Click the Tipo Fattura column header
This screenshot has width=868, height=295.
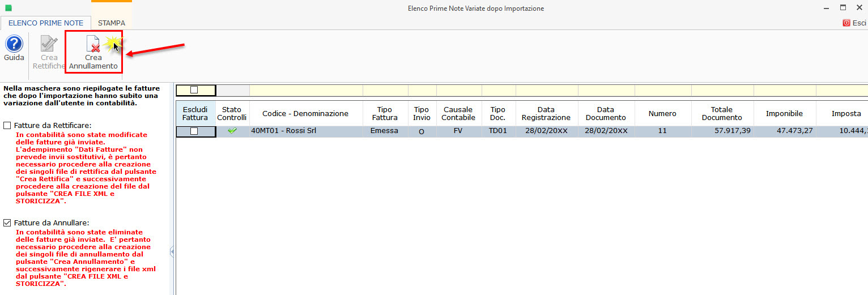click(385, 113)
